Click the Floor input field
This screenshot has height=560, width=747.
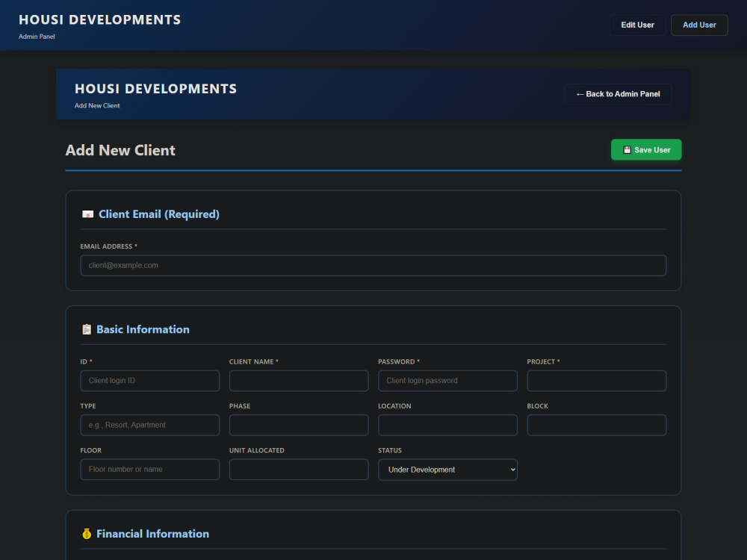click(x=150, y=469)
